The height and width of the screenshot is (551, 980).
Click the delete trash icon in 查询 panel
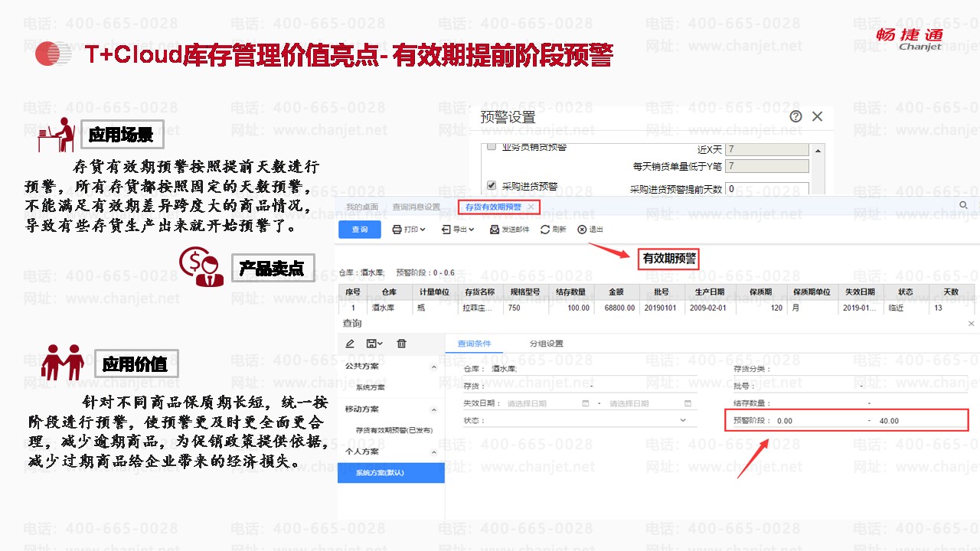click(x=401, y=344)
